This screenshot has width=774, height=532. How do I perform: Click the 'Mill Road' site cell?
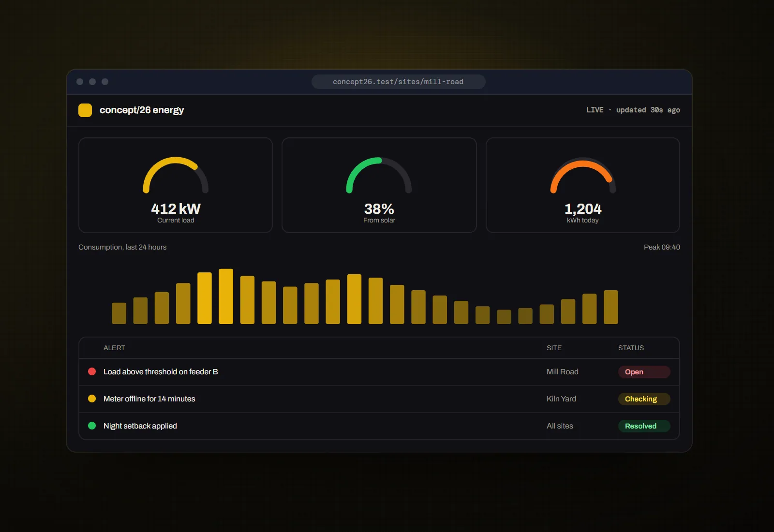(563, 371)
